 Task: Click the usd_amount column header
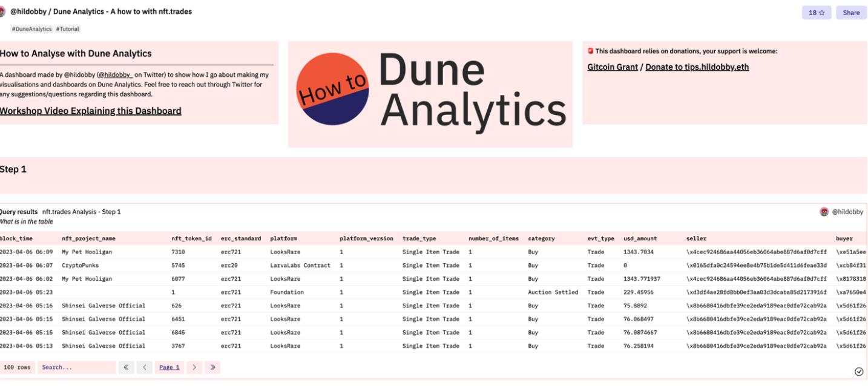click(x=640, y=238)
